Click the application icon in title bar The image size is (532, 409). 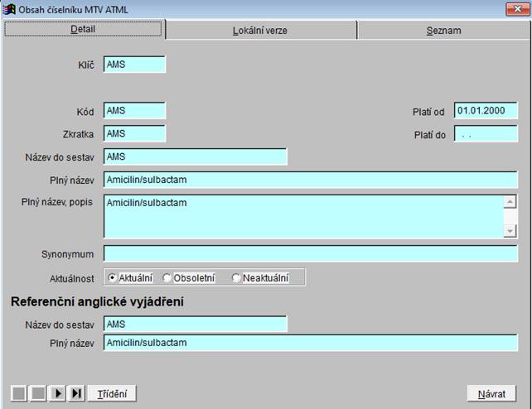click(10, 9)
